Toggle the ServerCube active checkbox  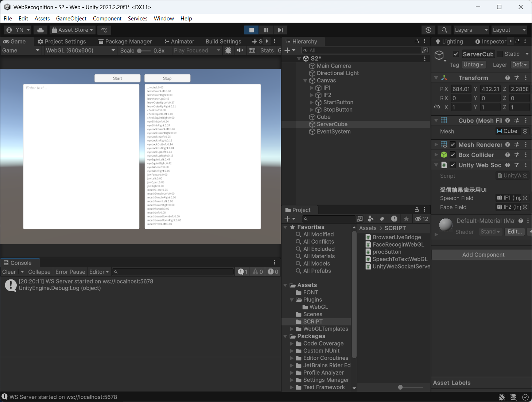456,54
